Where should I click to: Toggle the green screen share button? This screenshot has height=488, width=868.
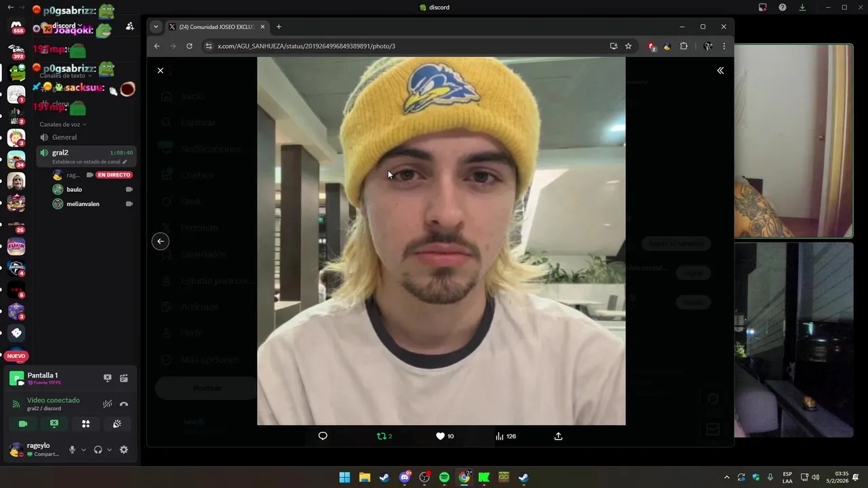54,424
